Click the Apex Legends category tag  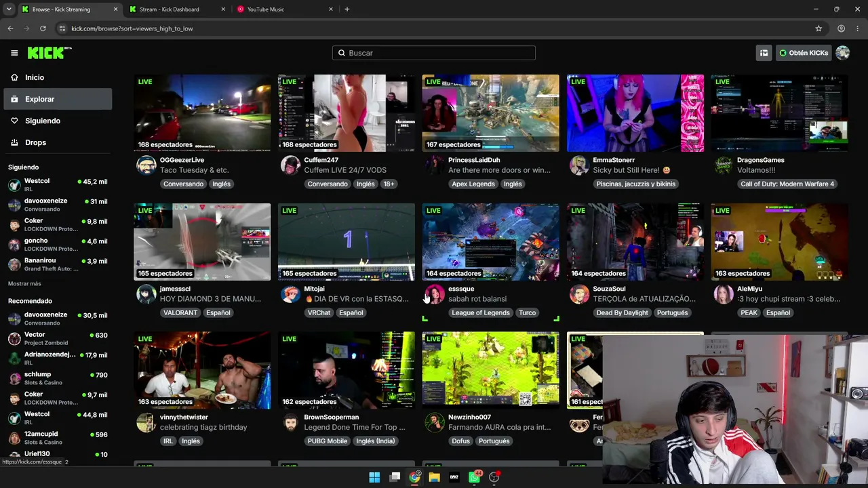click(x=473, y=184)
